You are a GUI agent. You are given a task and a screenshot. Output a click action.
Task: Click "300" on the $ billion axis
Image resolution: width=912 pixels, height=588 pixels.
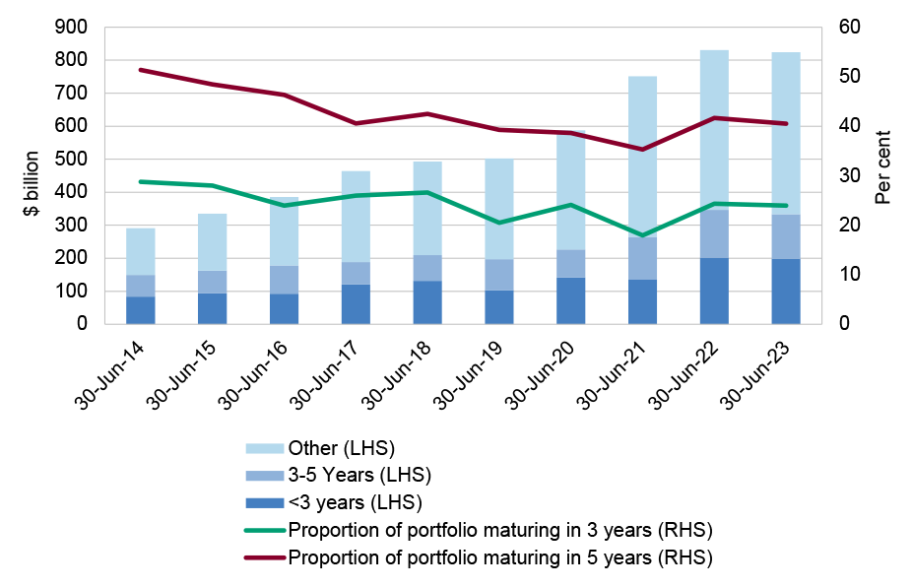click(x=71, y=226)
